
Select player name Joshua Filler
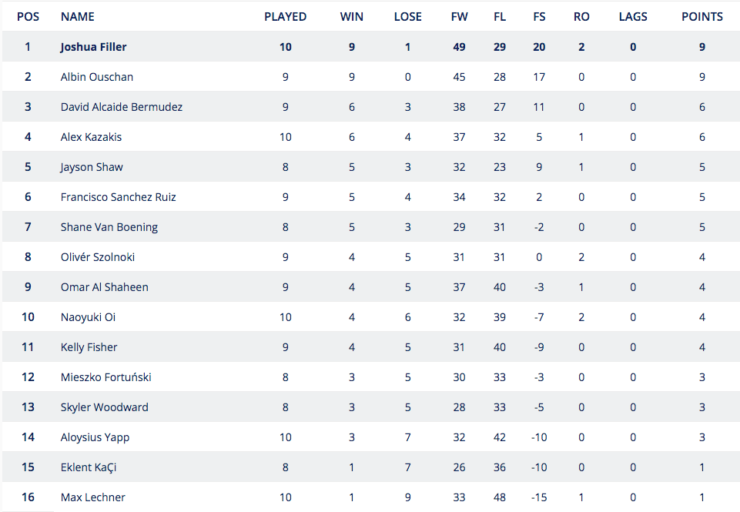93,47
